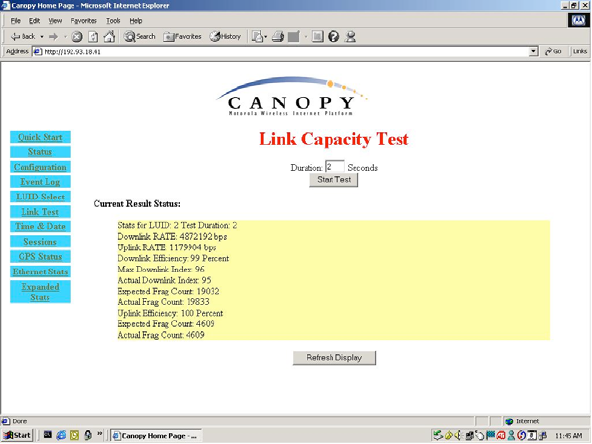Go to the Configuration page
This screenshot has height=444, width=592.
pos(40,167)
